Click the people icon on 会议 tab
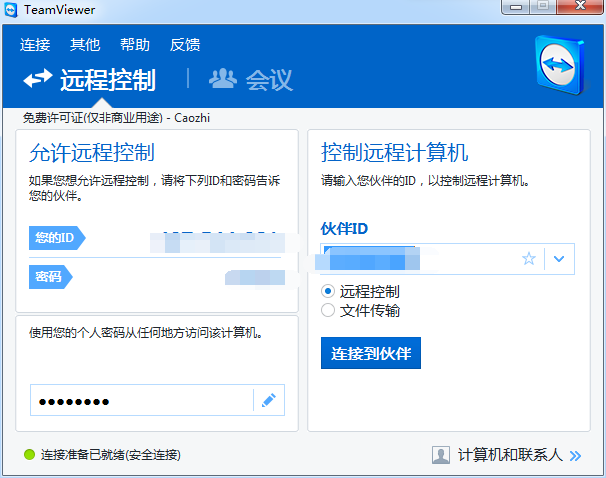The width and height of the screenshot is (606, 478). (x=222, y=79)
